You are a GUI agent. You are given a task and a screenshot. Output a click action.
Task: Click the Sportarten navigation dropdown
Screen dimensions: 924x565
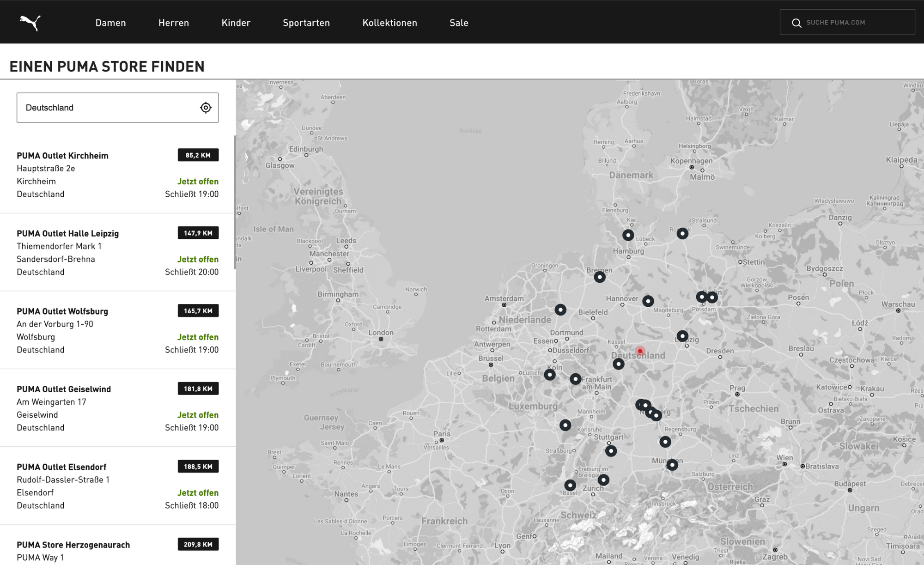click(x=305, y=22)
